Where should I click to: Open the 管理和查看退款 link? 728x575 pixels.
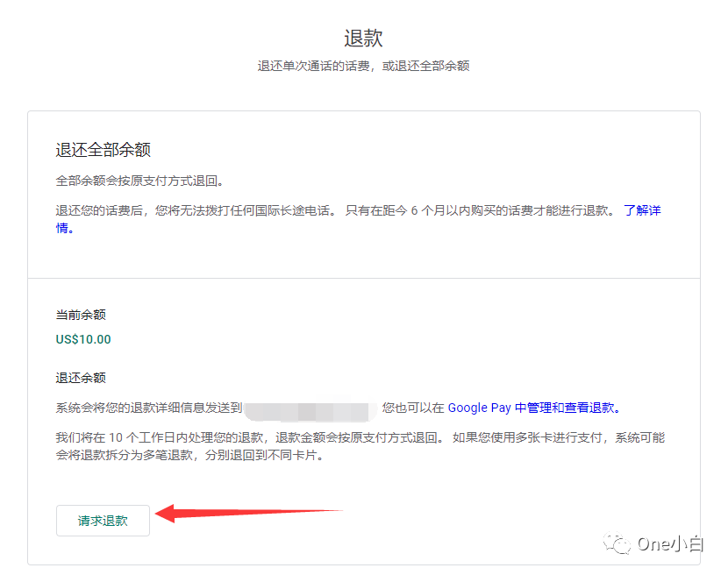pyautogui.click(x=561, y=408)
